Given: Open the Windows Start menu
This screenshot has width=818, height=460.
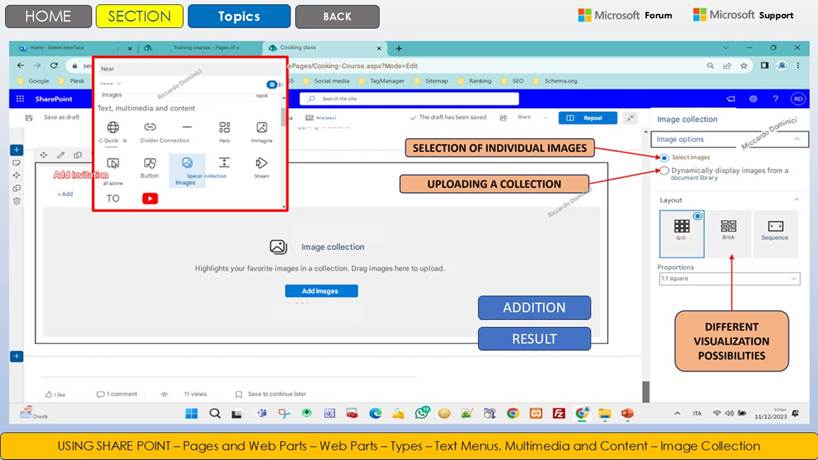Looking at the screenshot, I should click(191, 414).
